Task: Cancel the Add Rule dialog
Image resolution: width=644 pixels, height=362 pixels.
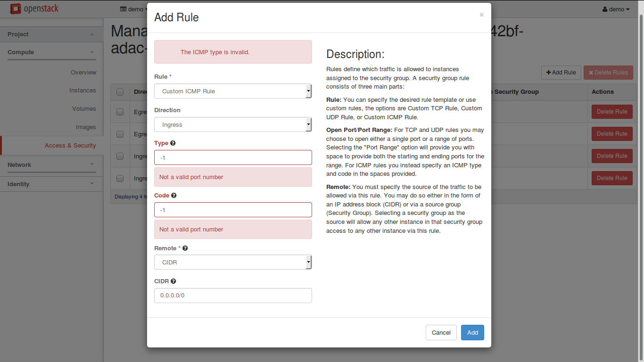Action: click(x=441, y=333)
